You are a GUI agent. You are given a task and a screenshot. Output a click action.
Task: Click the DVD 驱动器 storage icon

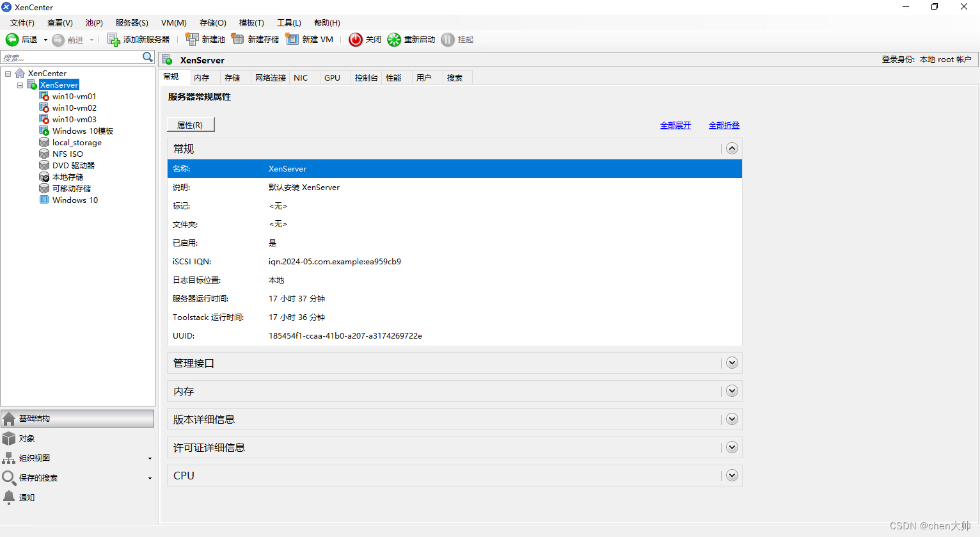(x=44, y=165)
